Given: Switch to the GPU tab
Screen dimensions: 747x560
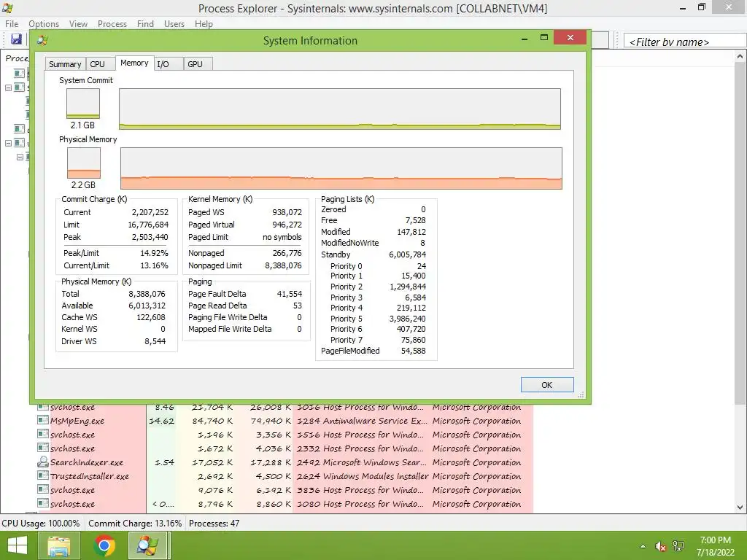Looking at the screenshot, I should [198, 64].
